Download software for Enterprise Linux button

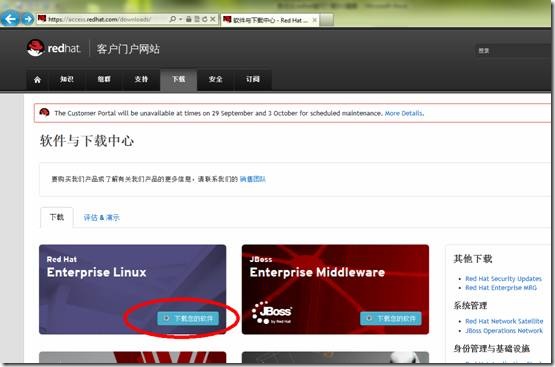pyautogui.click(x=188, y=319)
